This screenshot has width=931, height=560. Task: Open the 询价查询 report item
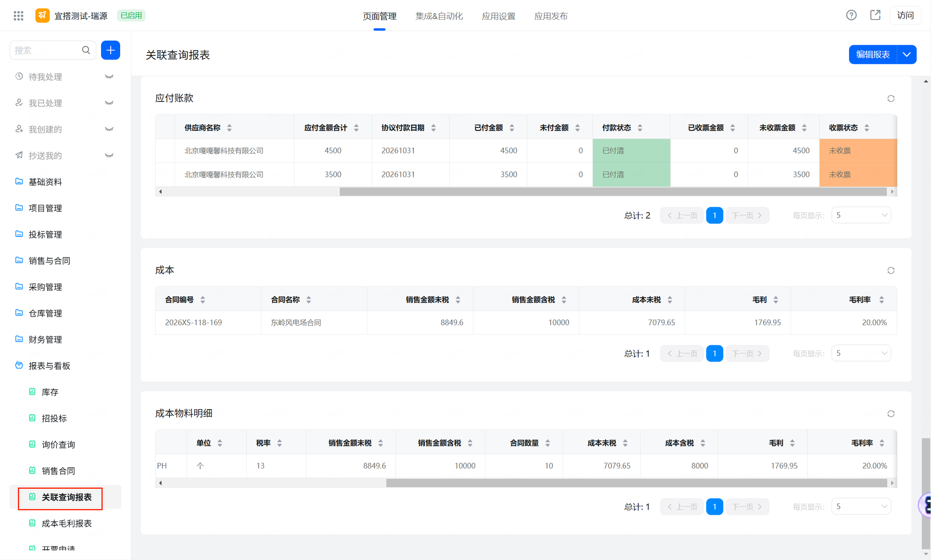click(58, 445)
